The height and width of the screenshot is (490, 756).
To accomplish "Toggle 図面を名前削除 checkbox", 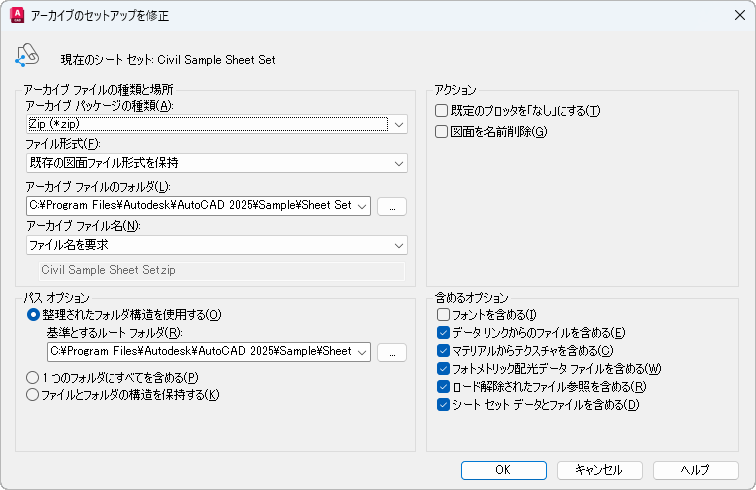I will (x=442, y=131).
